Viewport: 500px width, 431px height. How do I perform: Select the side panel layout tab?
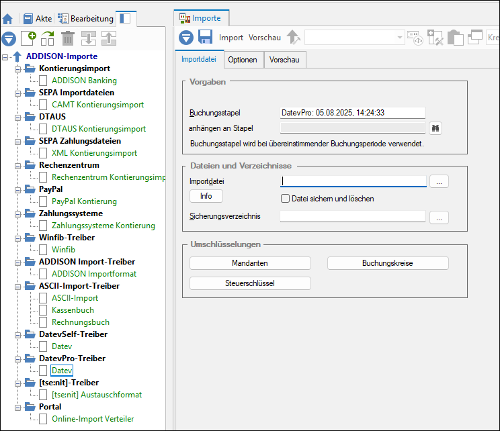125,19
